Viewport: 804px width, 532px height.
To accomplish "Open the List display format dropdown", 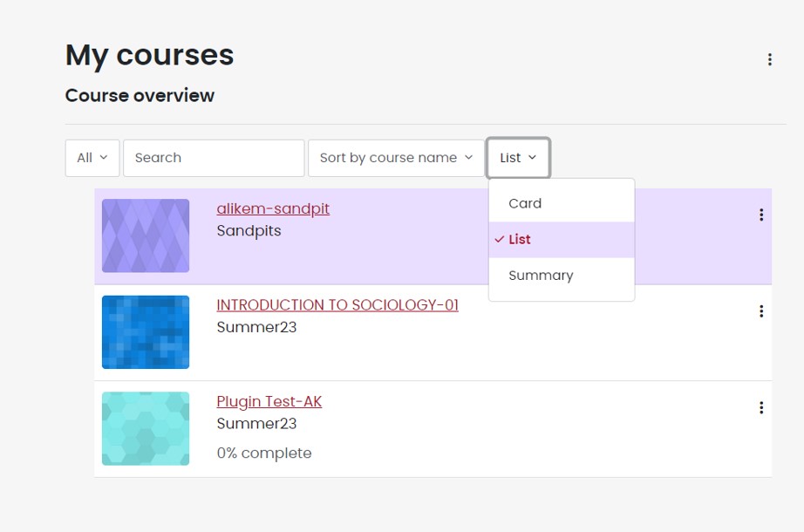I will 518,158.
